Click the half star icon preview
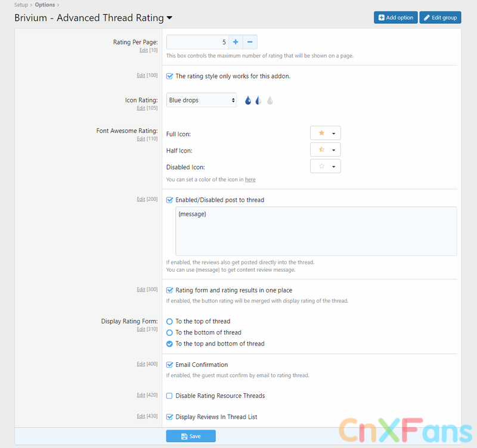 coord(321,149)
